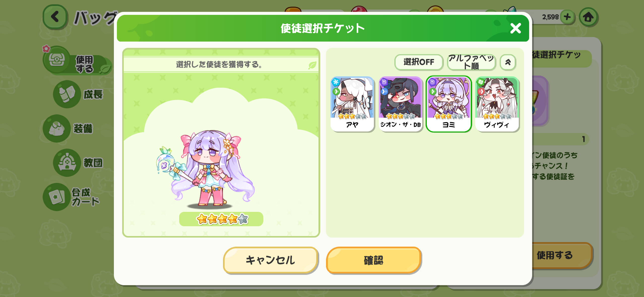Open the 合成カード synthesis card icon
Image resolution: width=644 pixels, height=297 pixels.
point(57,197)
